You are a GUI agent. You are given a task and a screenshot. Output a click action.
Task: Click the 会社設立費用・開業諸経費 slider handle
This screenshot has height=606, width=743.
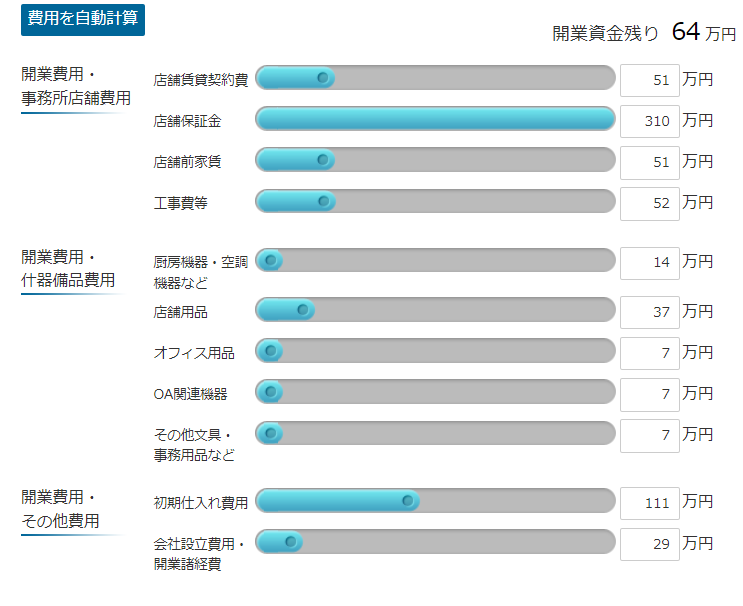point(291,542)
